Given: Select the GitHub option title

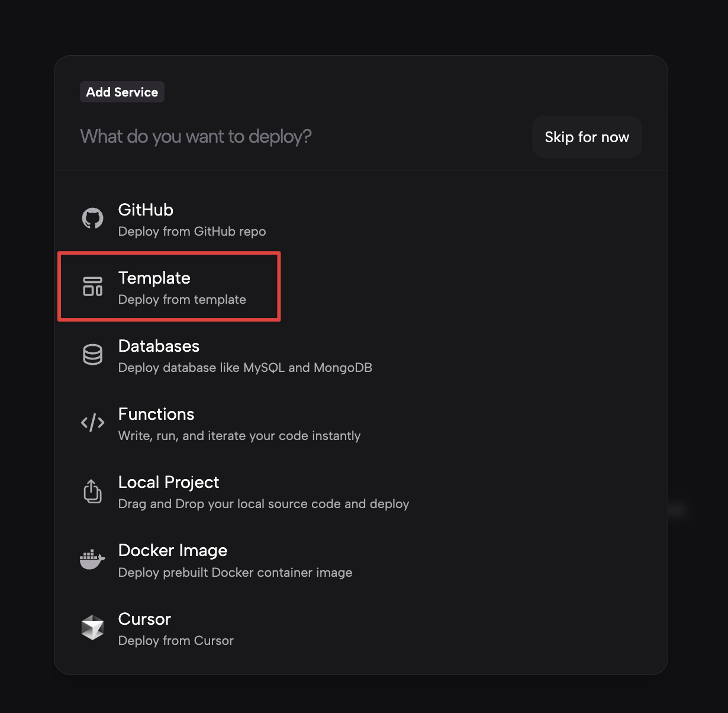Looking at the screenshot, I should tap(146, 210).
